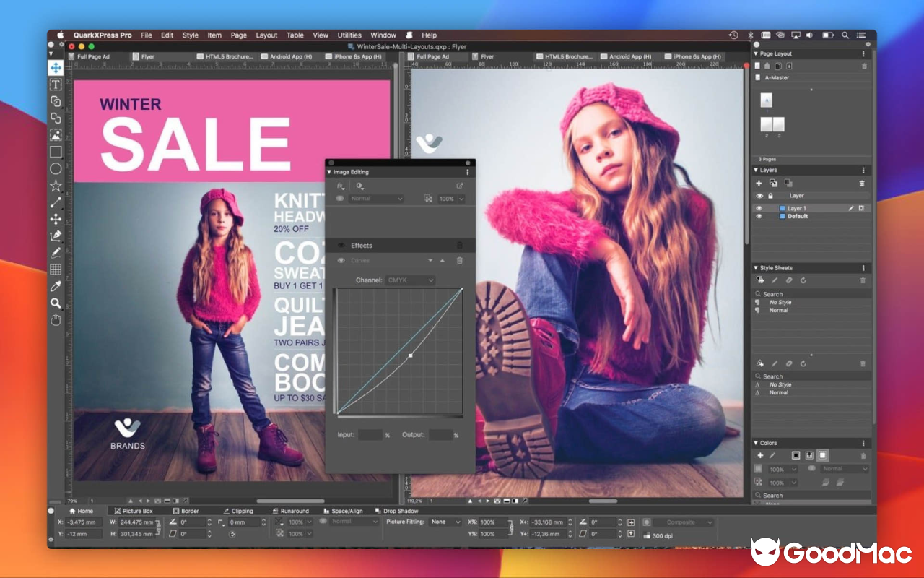Pick the Starburst tool
This screenshot has width=924, height=578.
pyautogui.click(x=56, y=185)
